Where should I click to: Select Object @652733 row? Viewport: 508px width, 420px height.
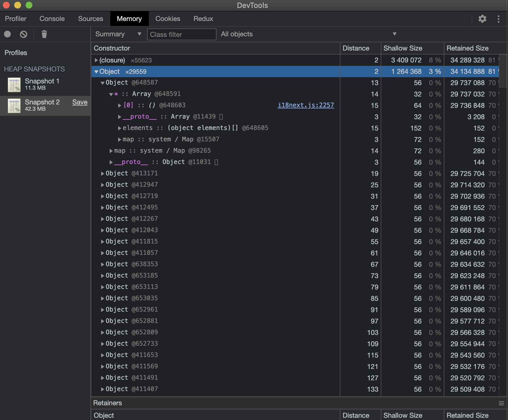(x=295, y=344)
